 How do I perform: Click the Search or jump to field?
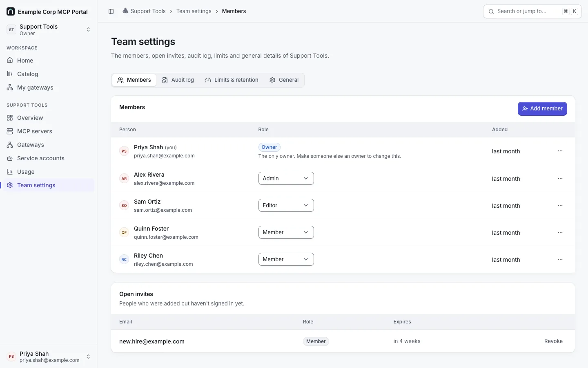coord(532,11)
